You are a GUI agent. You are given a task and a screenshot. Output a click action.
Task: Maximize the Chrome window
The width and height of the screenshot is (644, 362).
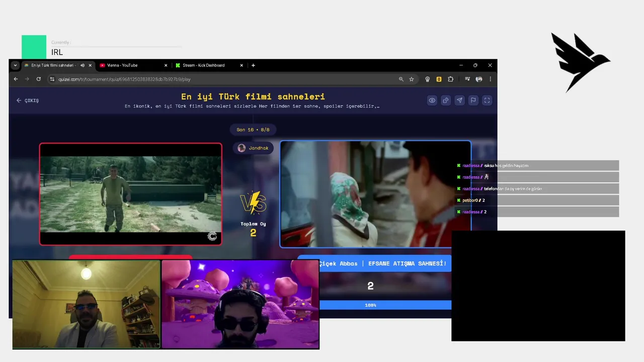pos(475,65)
